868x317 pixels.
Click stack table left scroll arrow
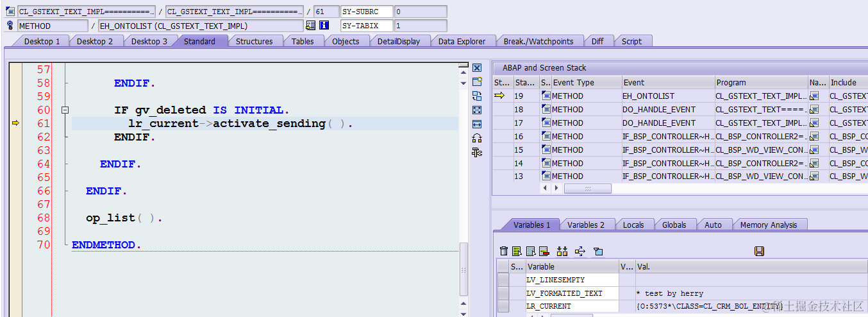546,189
